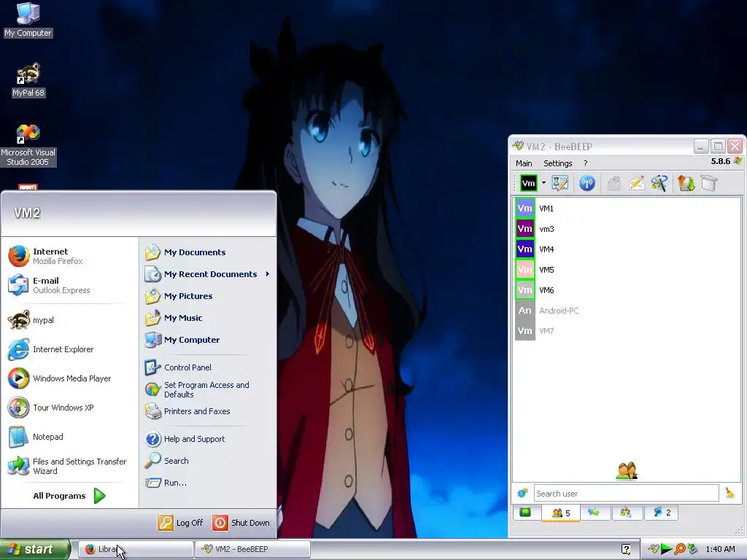Open the edit profile icon in BeeBEEP toolbar
The height and width of the screenshot is (560, 747).
pos(560,183)
